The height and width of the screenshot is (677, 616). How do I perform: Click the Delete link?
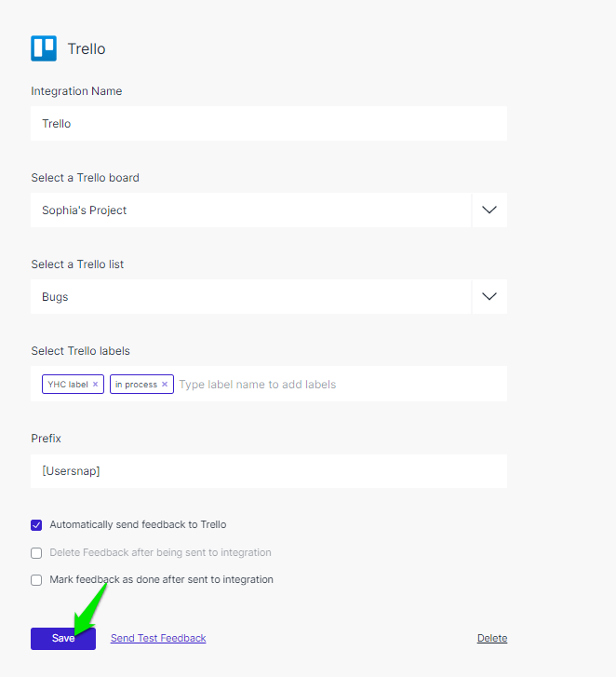coord(492,638)
